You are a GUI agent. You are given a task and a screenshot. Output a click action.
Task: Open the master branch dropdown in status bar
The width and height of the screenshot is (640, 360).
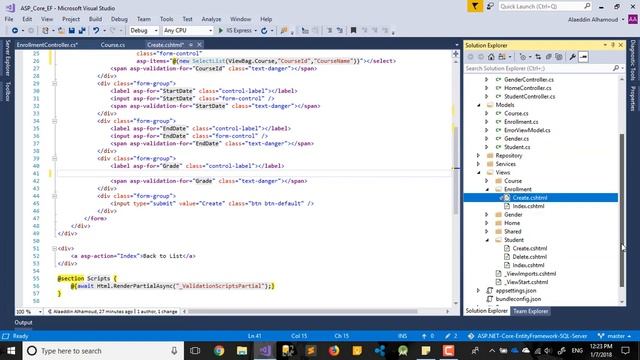pyautogui.click(x=614, y=336)
